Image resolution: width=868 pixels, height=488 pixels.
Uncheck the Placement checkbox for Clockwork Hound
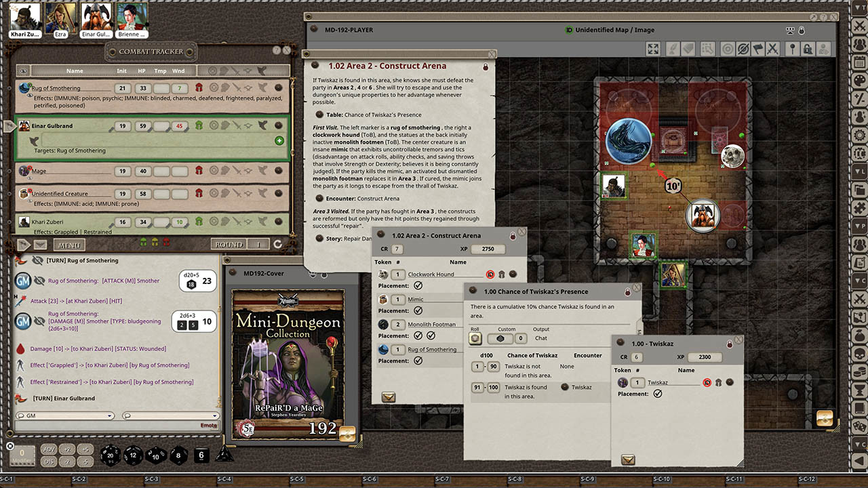pyautogui.click(x=418, y=285)
